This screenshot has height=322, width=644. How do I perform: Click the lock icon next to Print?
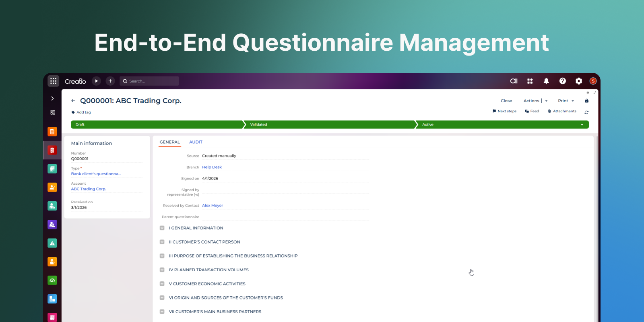click(586, 101)
